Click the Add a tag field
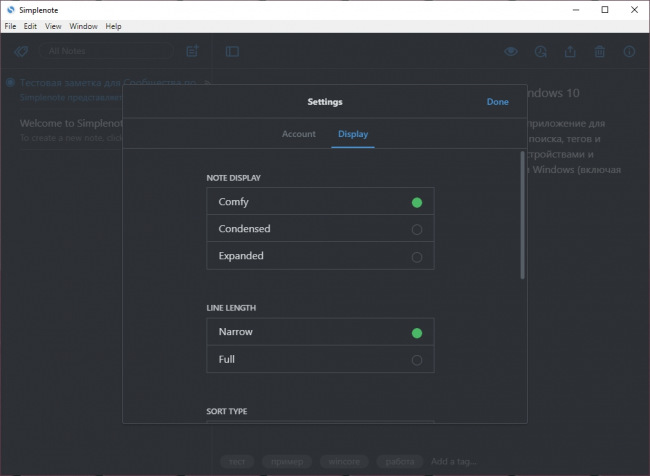650x476 pixels. 454,461
